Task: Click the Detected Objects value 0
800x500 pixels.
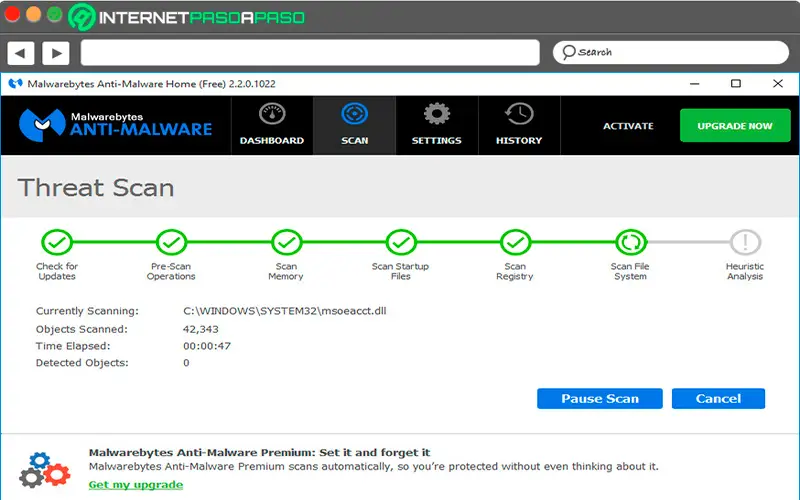Action: (186, 363)
